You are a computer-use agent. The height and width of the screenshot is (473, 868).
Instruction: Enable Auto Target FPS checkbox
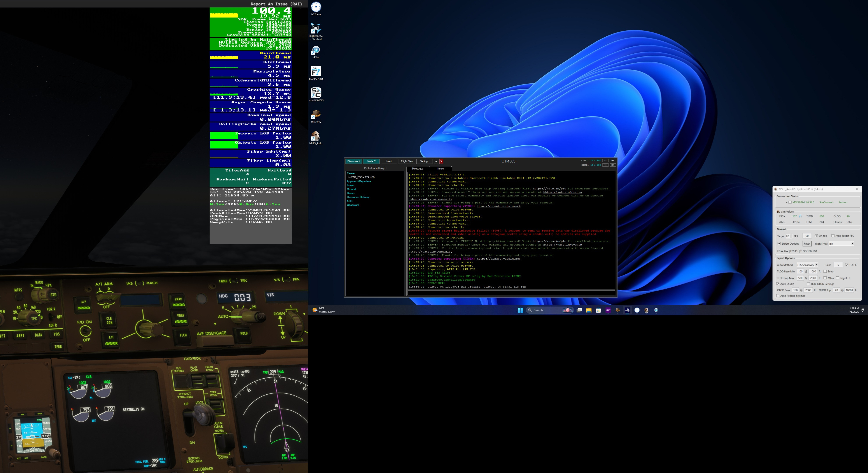(833, 236)
